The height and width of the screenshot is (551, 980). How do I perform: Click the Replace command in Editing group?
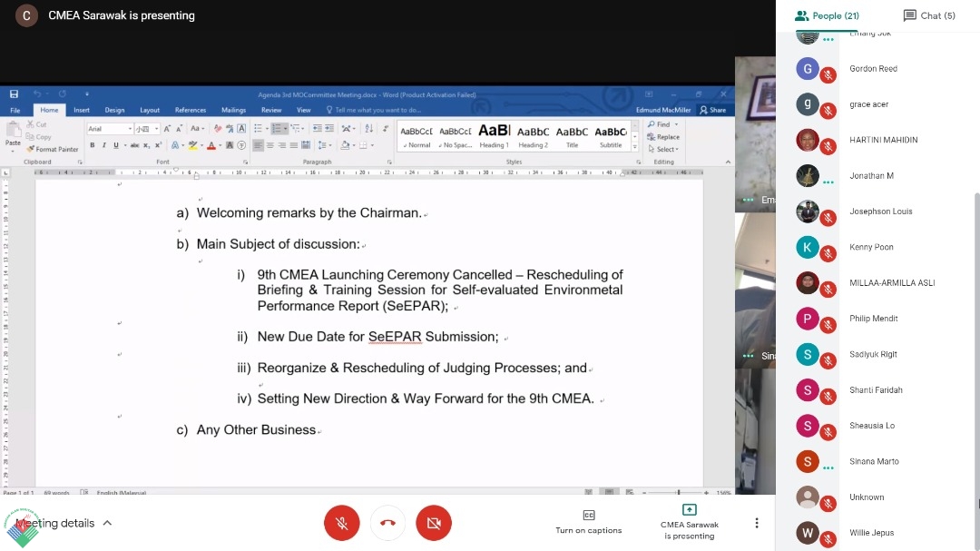click(x=663, y=137)
